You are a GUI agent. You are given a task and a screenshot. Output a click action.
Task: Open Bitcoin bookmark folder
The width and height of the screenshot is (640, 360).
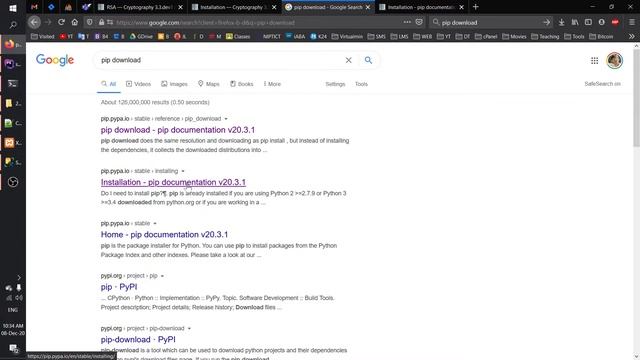click(x=601, y=36)
